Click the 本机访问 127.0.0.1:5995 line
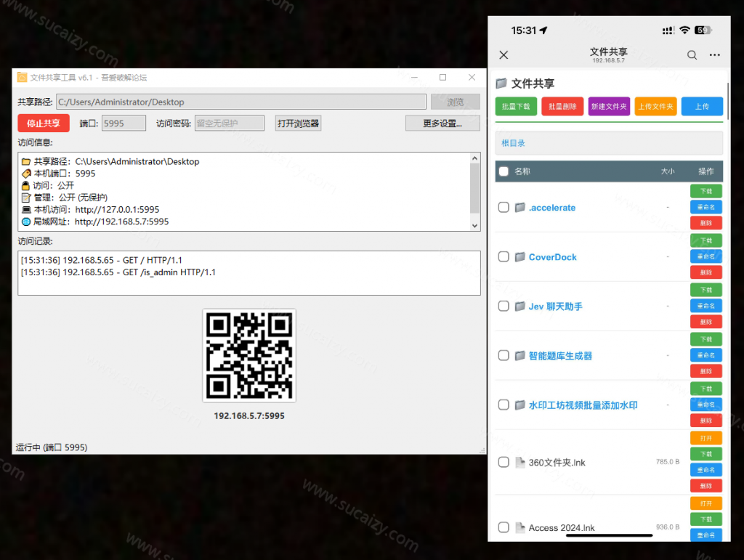744x560 pixels. click(91, 210)
